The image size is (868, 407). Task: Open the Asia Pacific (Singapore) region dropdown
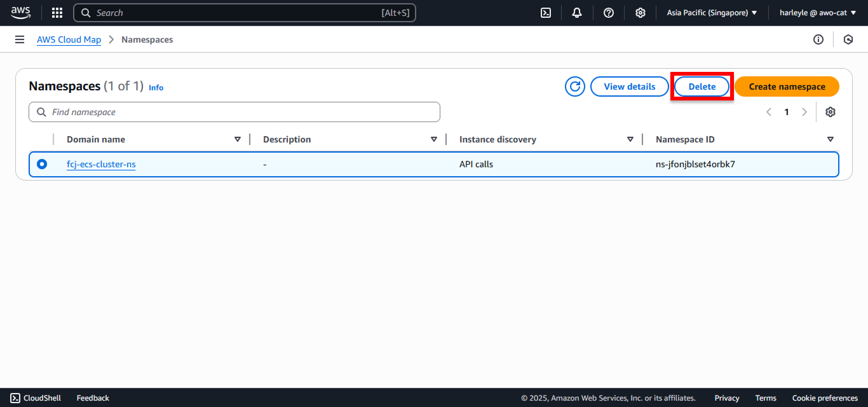712,13
